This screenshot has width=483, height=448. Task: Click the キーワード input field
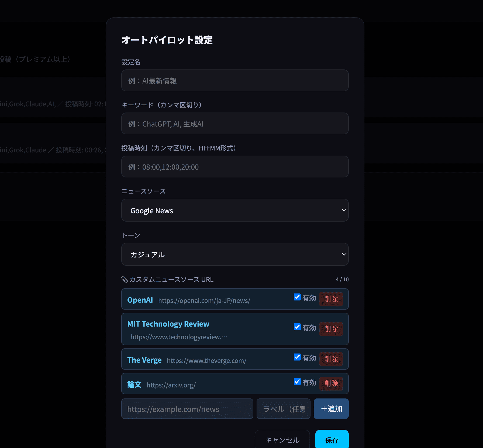pyautogui.click(x=235, y=124)
